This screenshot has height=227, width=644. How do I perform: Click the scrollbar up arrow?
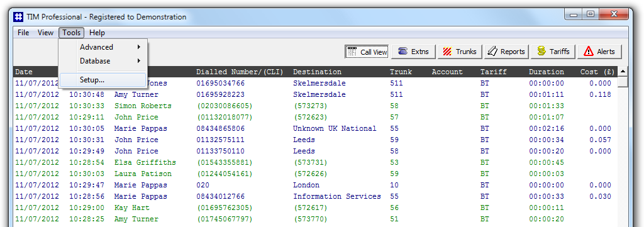point(623,72)
